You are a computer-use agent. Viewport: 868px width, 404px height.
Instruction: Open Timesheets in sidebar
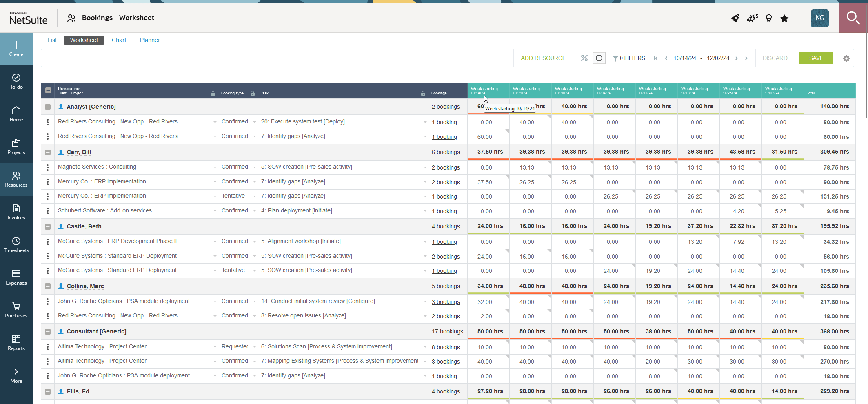click(x=16, y=245)
